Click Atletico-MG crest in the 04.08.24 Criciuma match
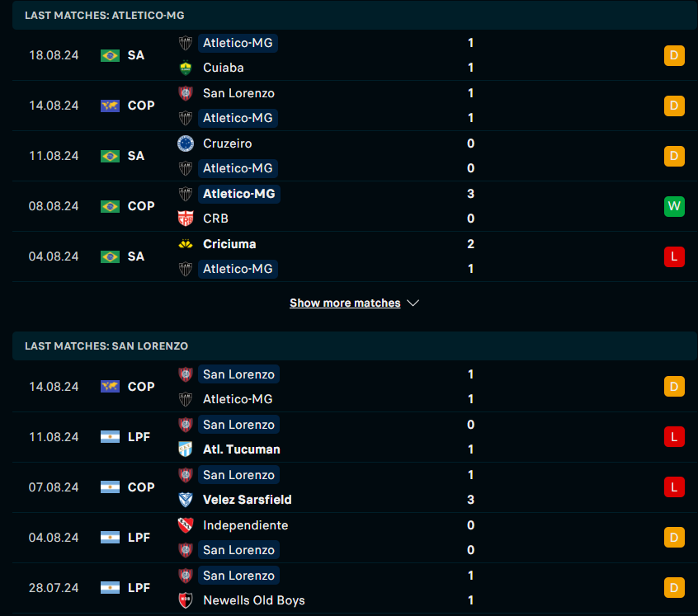Screen dimensions: 698x616 [x=185, y=269]
